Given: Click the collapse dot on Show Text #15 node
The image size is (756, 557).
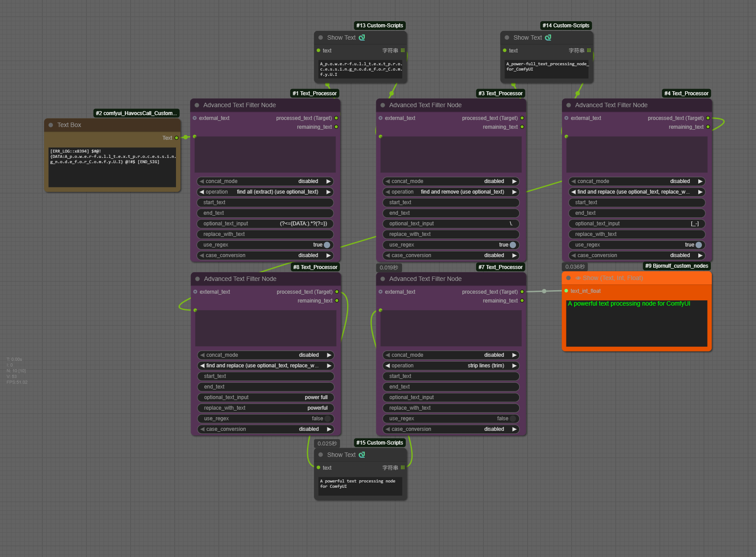Looking at the screenshot, I should [321, 455].
